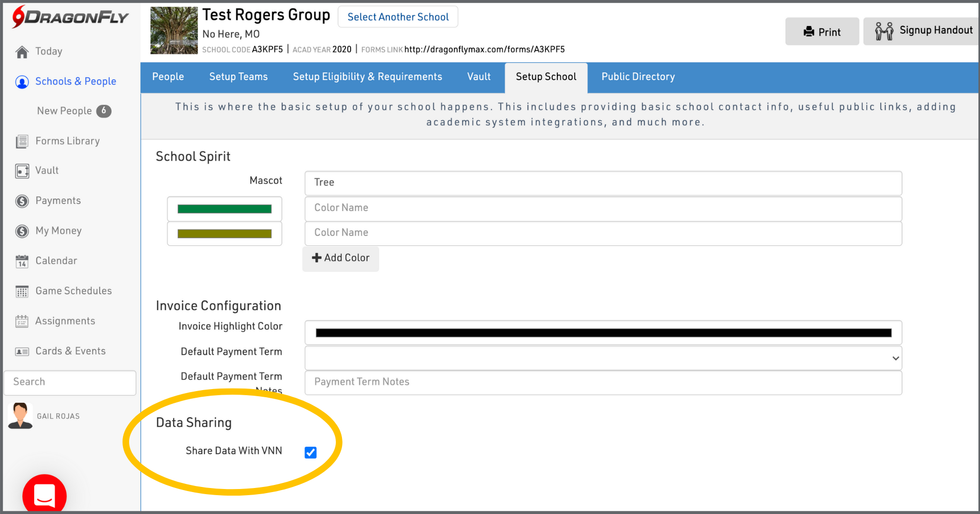
Task: Click the Today home icon
Action: click(x=22, y=52)
